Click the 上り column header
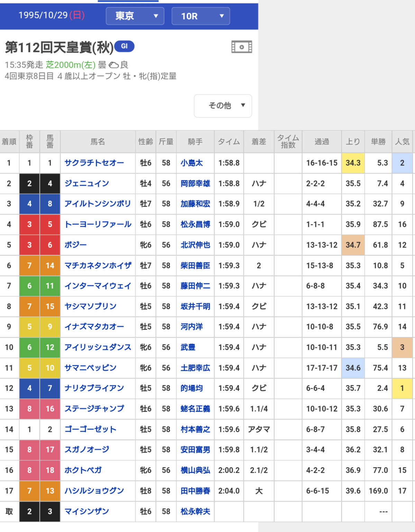 pos(353,141)
